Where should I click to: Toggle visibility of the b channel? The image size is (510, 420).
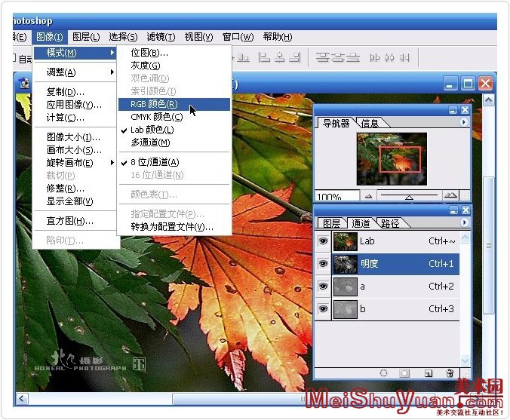tap(323, 308)
